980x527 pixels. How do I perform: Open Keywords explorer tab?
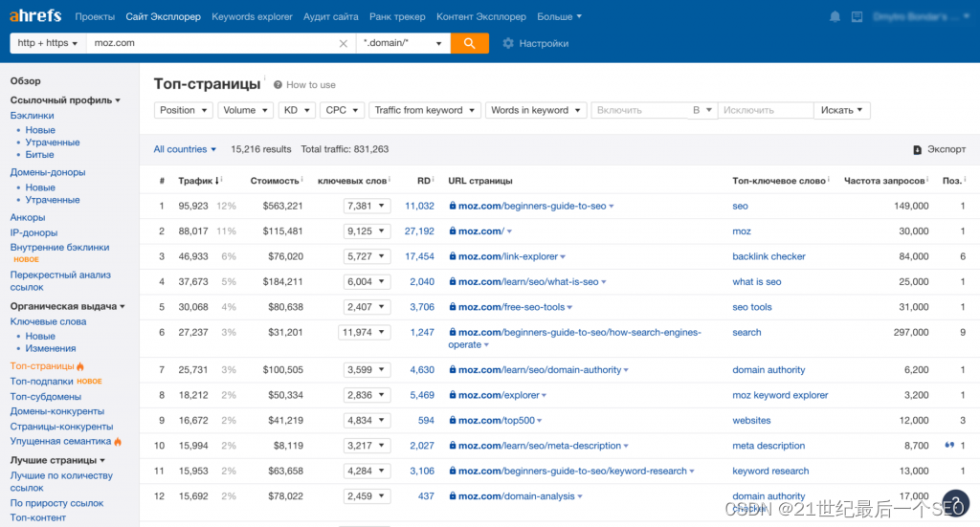coord(252,17)
